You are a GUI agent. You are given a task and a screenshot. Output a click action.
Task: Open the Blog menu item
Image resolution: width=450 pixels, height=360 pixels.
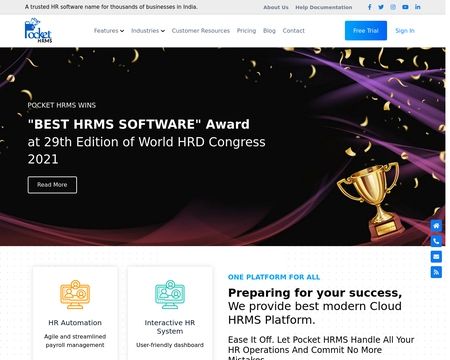269,31
